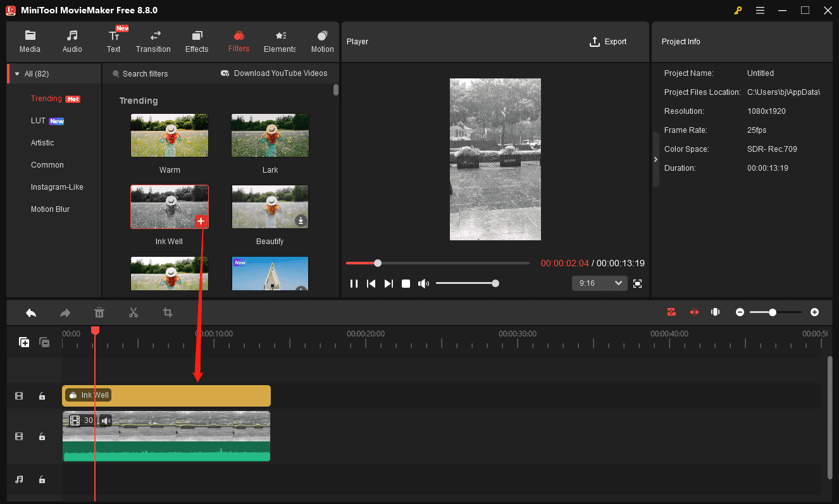Click the timeline playhead marker
Image resolution: width=839 pixels, height=504 pixels.
point(95,331)
